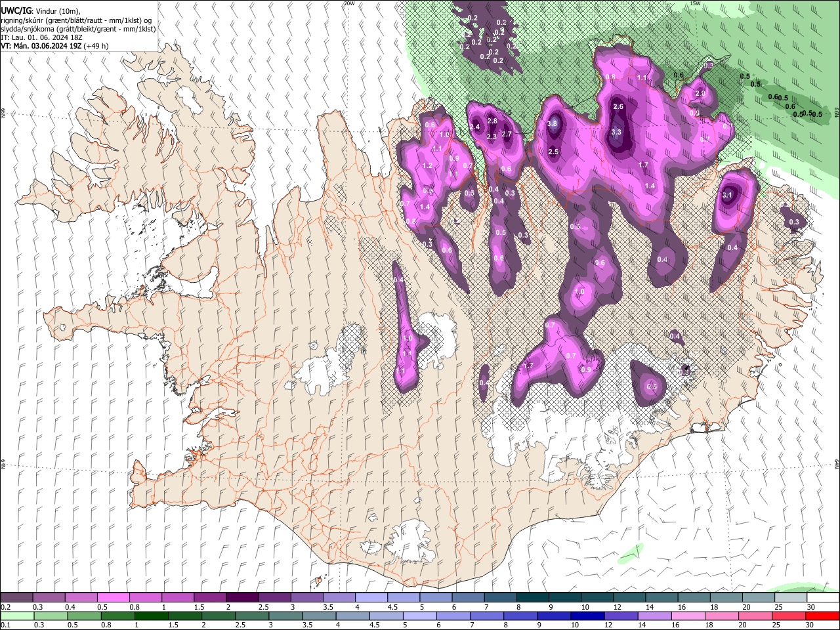The image size is (840, 630).
Task: Click the 2.4 snowfall value on the map
Action: pos(475,127)
